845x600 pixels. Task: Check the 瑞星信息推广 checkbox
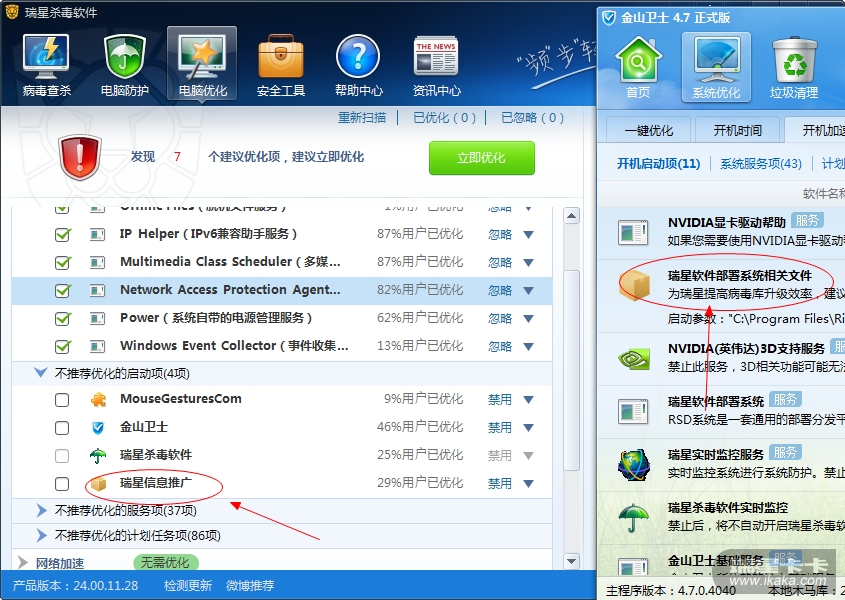point(62,484)
